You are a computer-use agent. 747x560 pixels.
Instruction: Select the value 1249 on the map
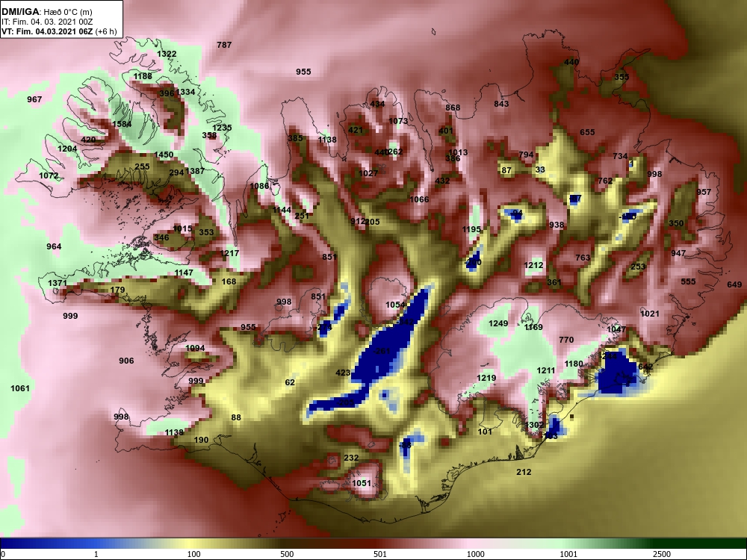[498, 323]
